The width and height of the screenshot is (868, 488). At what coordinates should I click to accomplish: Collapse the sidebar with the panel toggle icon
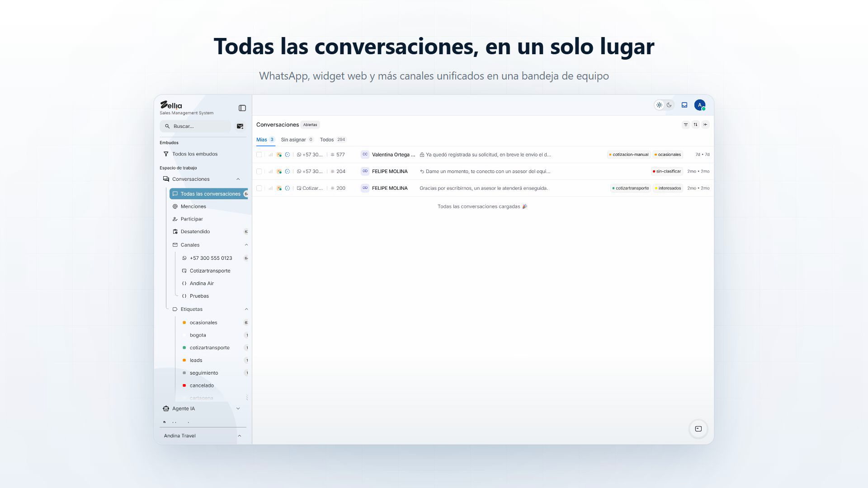coord(242,108)
